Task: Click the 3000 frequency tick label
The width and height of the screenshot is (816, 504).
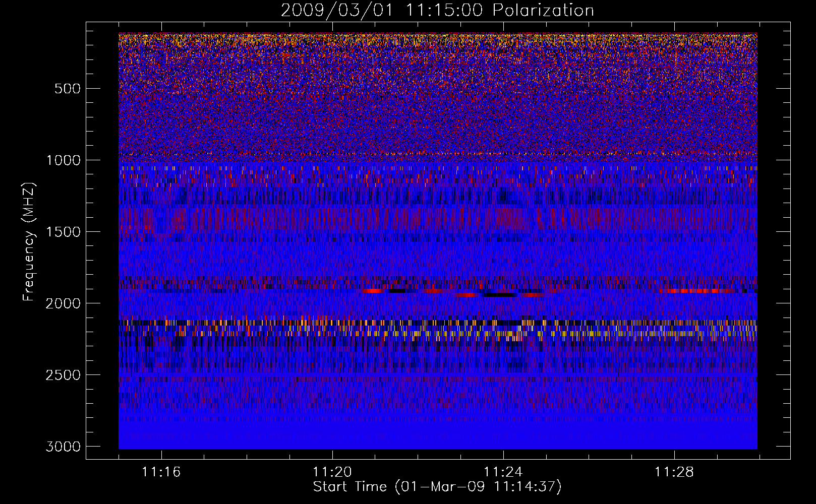Action: (x=63, y=447)
